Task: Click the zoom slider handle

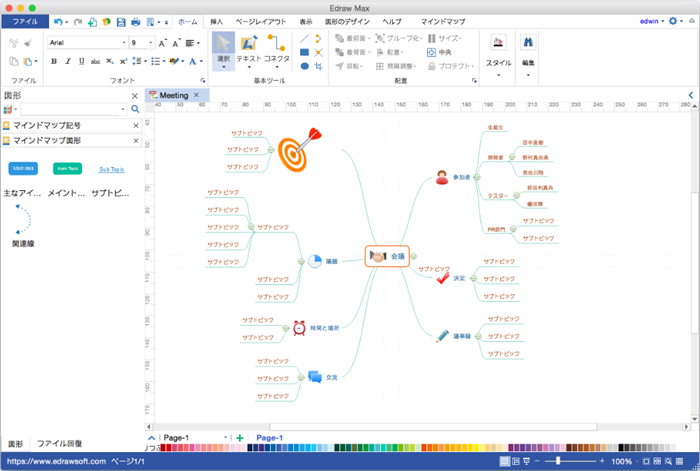Action: tap(558, 461)
